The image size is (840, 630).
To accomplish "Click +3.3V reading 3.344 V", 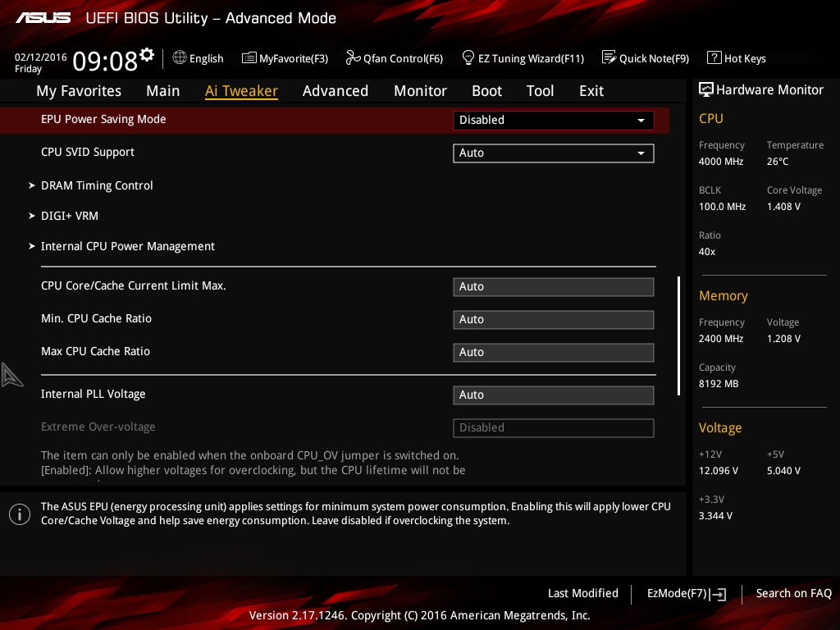I will coord(715,516).
